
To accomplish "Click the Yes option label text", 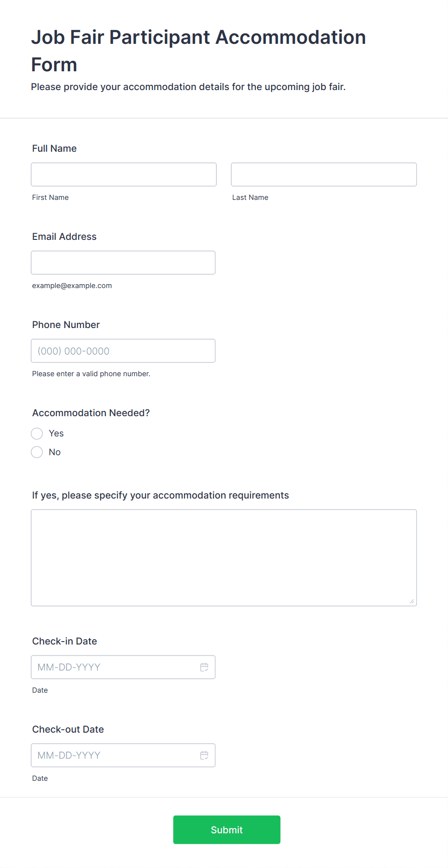I will point(56,434).
